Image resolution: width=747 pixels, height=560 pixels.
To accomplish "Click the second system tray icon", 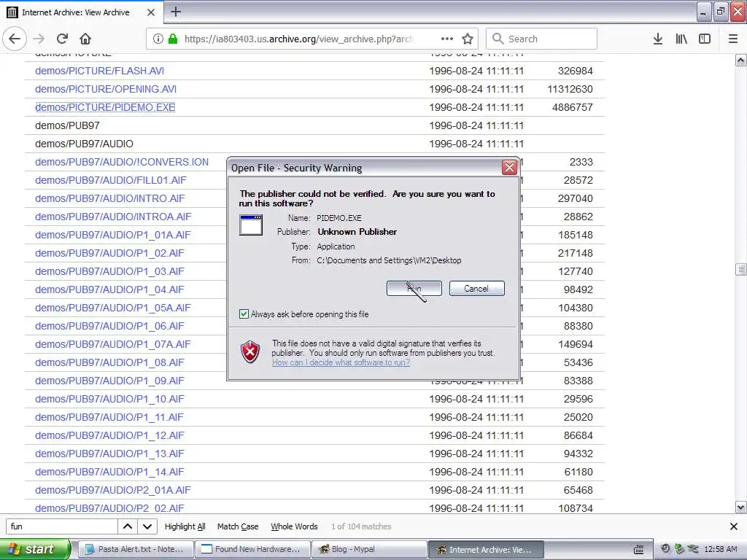I will point(679,549).
